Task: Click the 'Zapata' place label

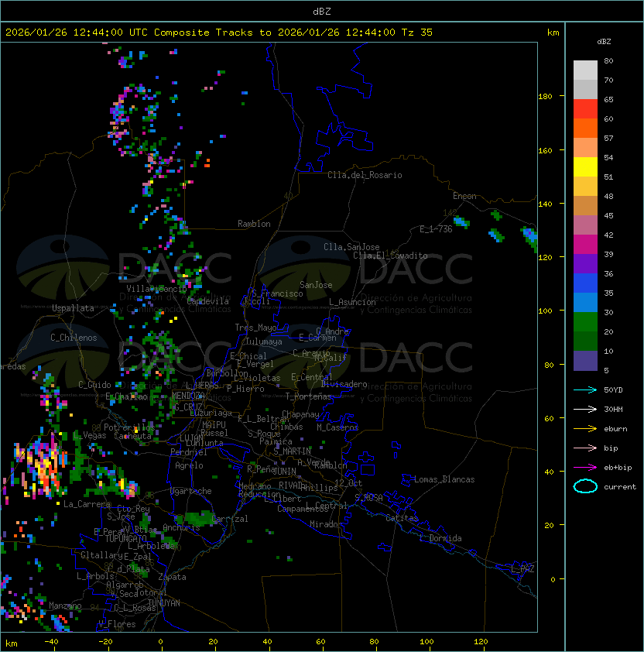Action: pyautogui.click(x=172, y=577)
